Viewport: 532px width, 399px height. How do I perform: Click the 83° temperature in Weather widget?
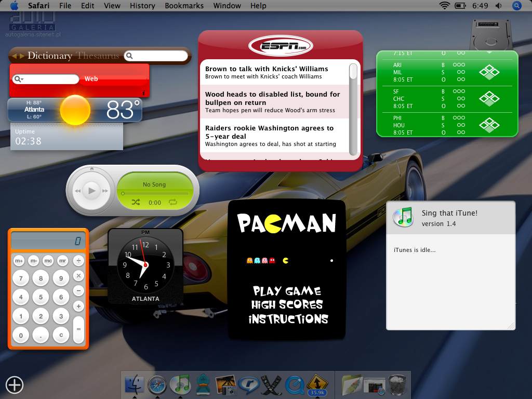pyautogui.click(x=123, y=110)
